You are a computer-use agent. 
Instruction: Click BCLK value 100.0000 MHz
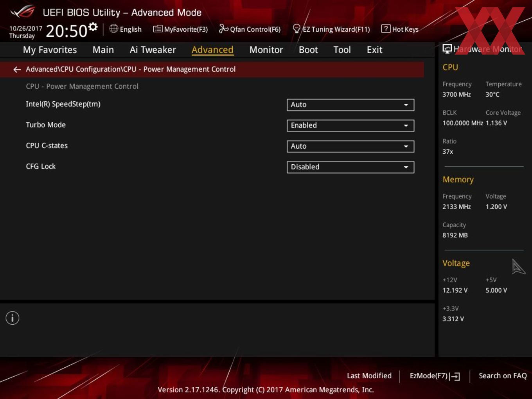pyautogui.click(x=463, y=123)
